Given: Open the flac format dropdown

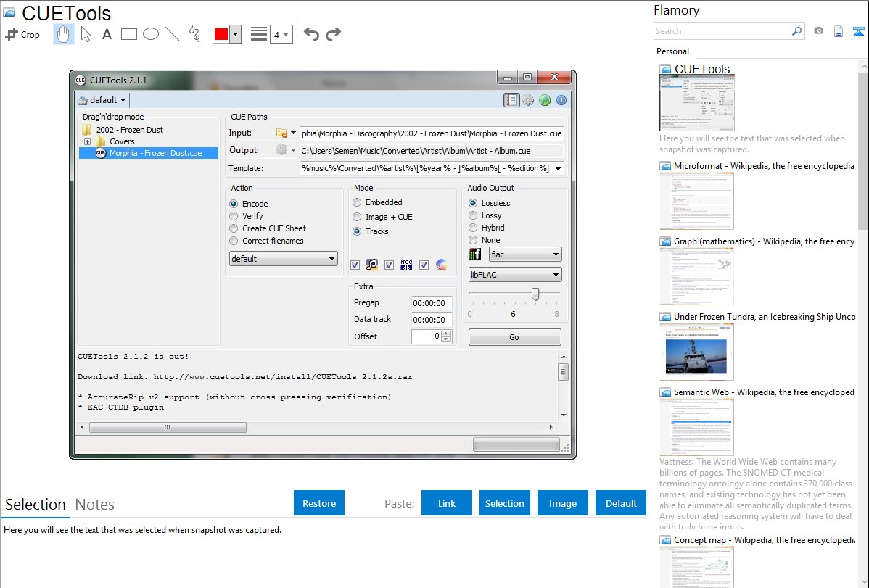Looking at the screenshot, I should point(525,254).
